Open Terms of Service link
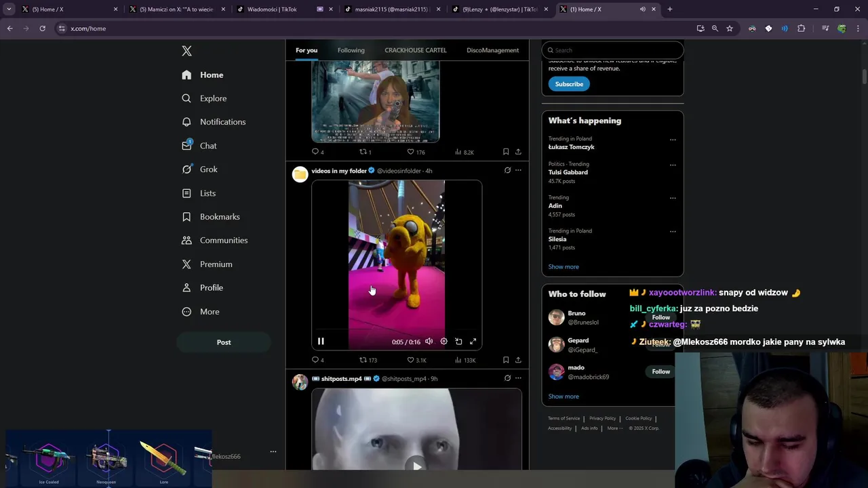Image resolution: width=868 pixels, height=488 pixels. pyautogui.click(x=564, y=418)
